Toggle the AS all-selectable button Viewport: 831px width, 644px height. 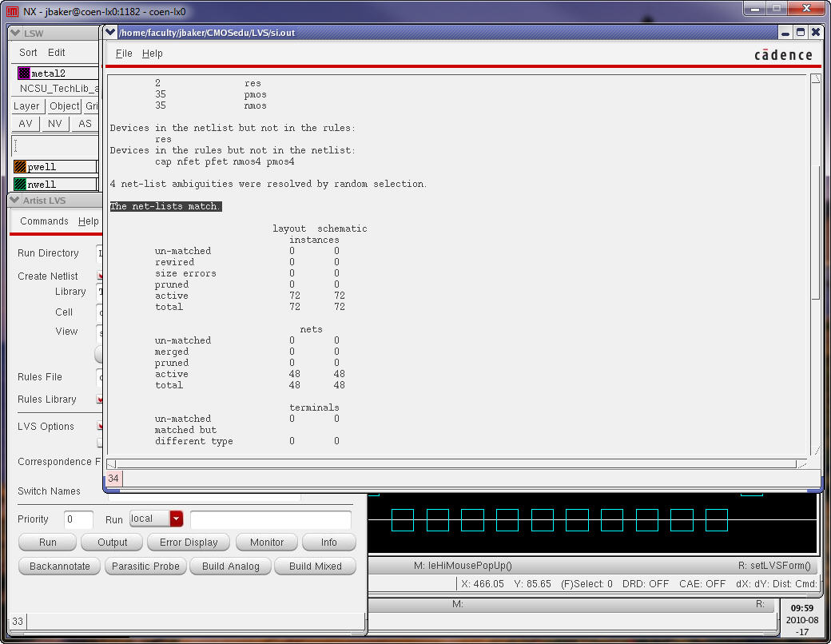click(x=84, y=124)
